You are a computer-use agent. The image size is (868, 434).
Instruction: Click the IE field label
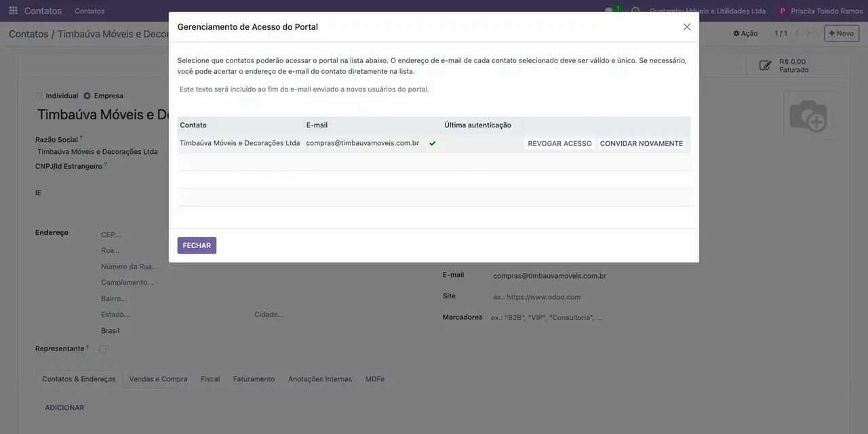point(39,193)
